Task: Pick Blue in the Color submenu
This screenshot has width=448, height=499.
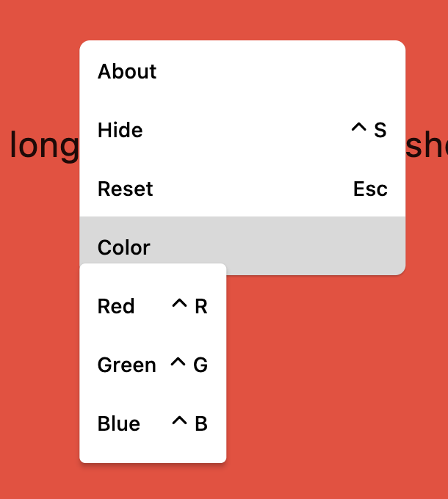Action: pos(118,423)
